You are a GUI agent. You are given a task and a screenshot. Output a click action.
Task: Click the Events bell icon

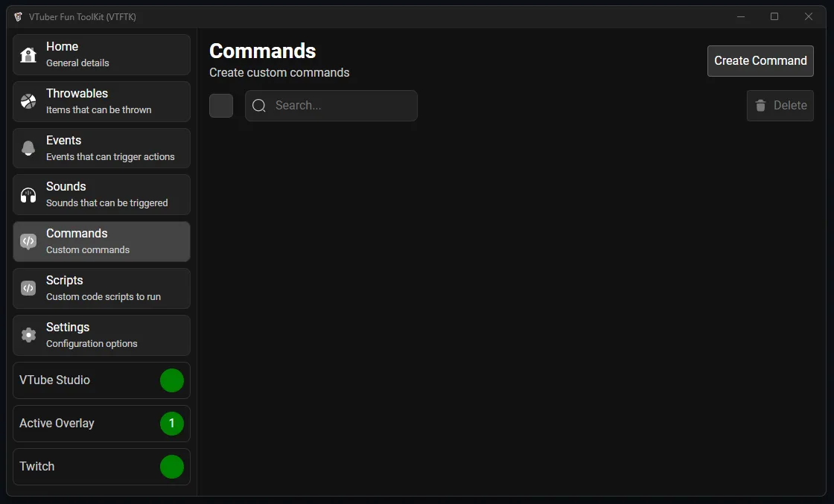point(28,148)
